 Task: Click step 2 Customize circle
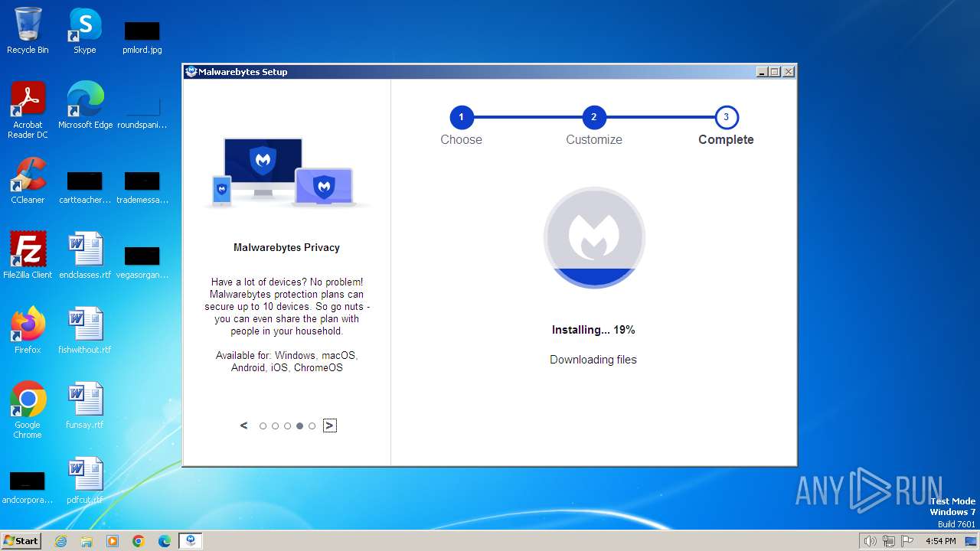[593, 117]
